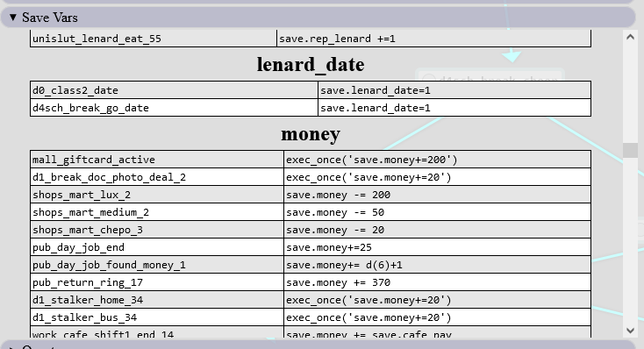Viewport: 644px width, 349px height.
Task: Select the d1_stalker_home_34 cell
Action: [157, 300]
